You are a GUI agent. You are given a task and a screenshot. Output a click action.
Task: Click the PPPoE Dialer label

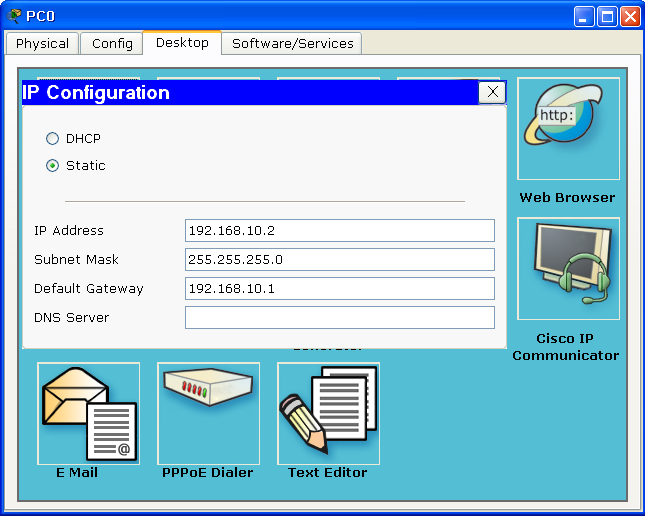point(207,472)
